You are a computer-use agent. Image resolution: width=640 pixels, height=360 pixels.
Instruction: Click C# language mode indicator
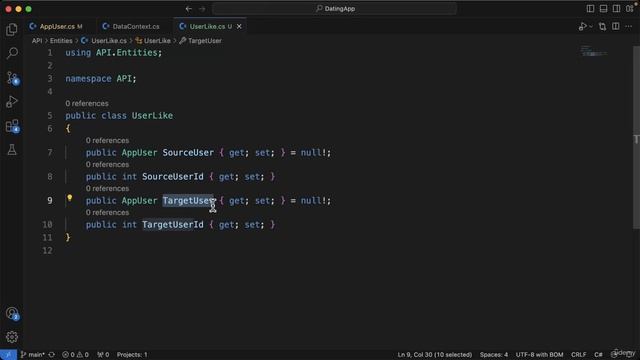598,355
